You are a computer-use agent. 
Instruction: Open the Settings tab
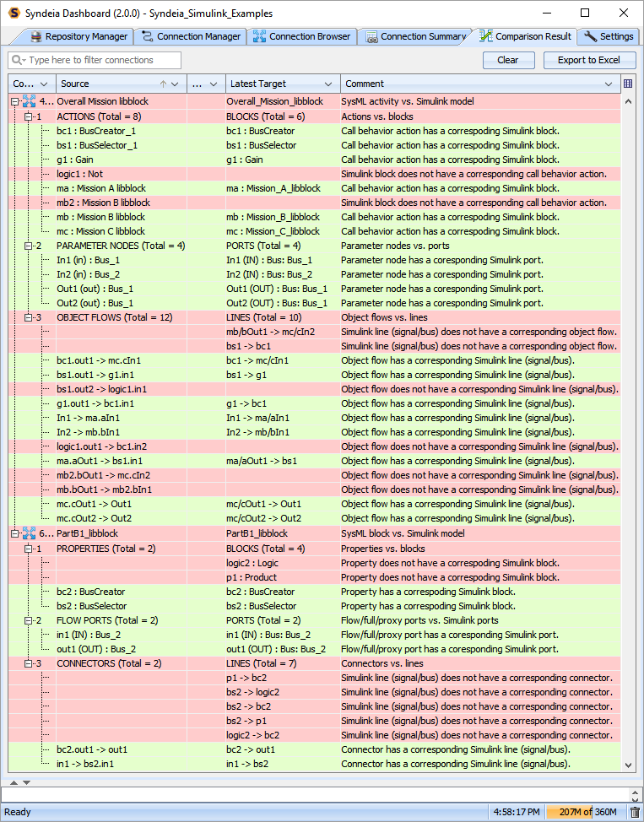pos(609,36)
